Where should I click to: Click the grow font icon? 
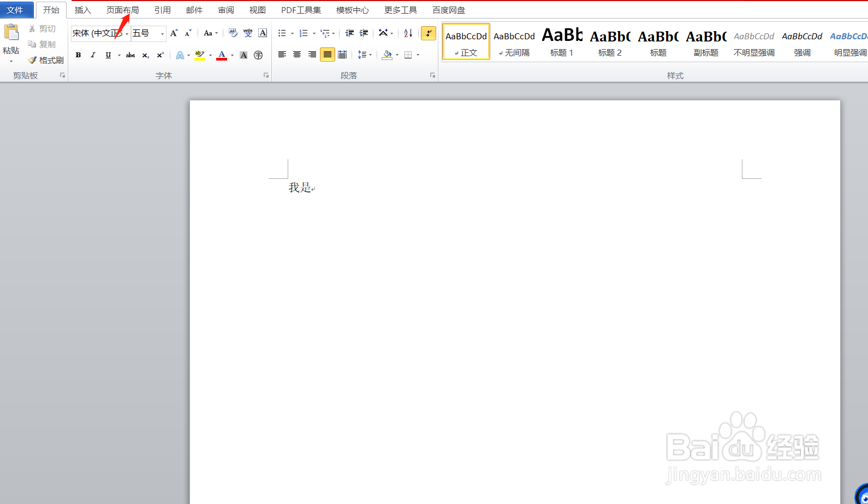click(174, 33)
